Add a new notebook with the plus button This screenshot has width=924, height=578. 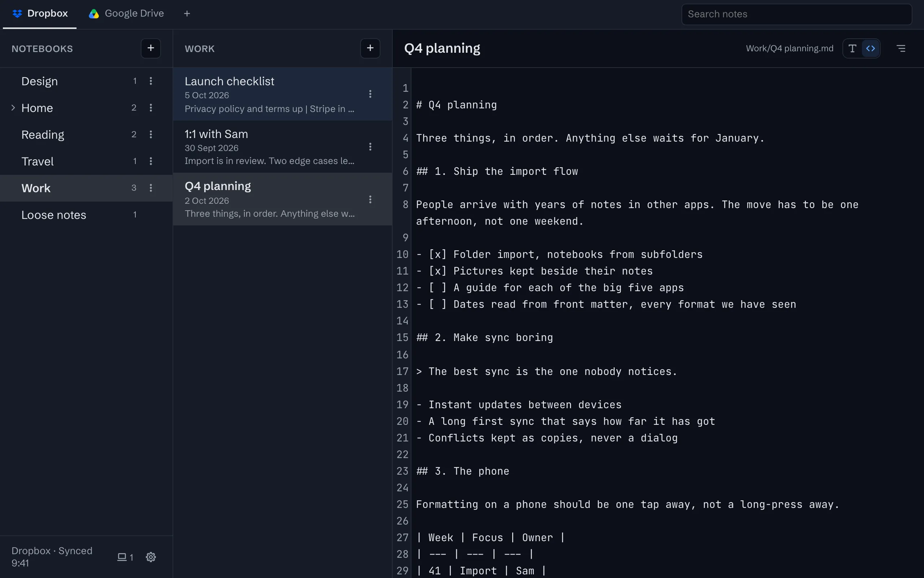(x=151, y=48)
